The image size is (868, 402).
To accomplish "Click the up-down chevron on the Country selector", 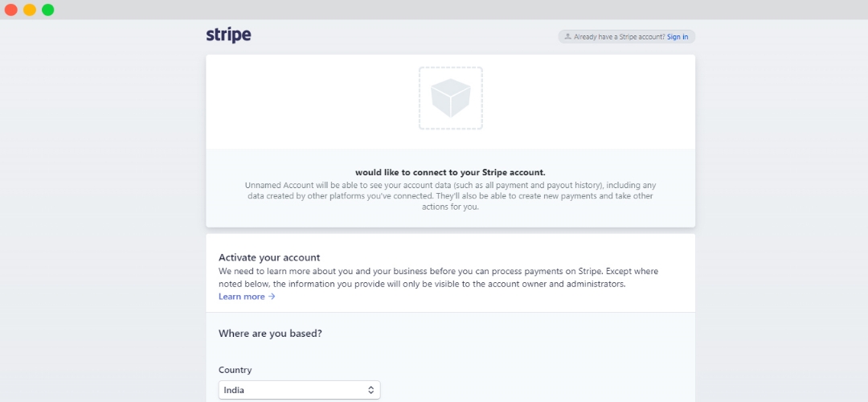I will [371, 390].
